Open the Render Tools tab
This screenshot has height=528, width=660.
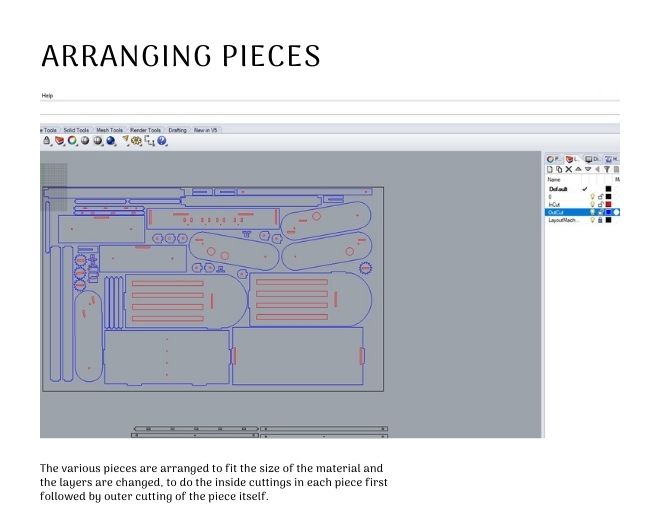click(145, 130)
